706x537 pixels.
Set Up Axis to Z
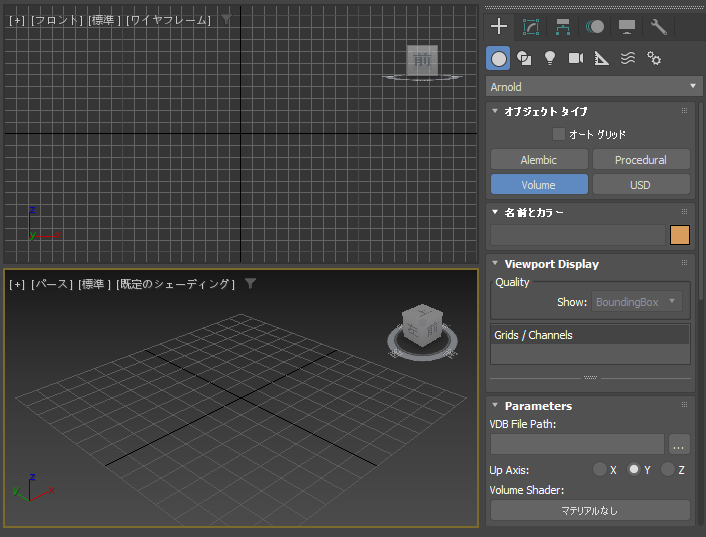[x=668, y=470]
